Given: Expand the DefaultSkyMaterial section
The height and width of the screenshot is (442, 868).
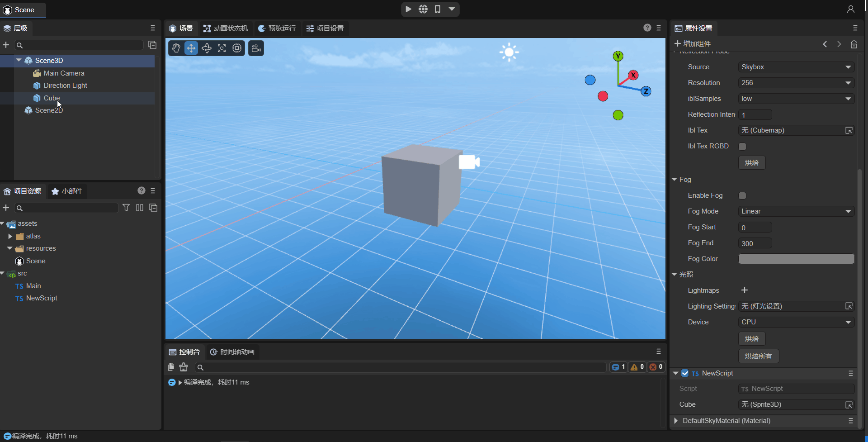Looking at the screenshot, I should pyautogui.click(x=676, y=421).
